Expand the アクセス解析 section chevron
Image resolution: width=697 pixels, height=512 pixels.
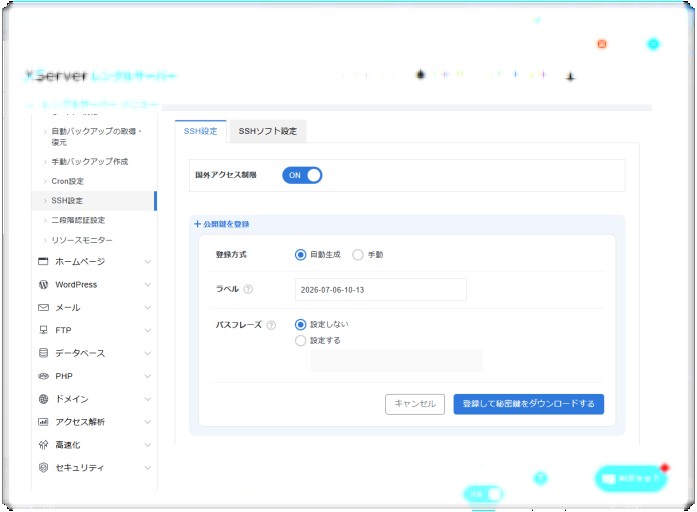point(148,422)
